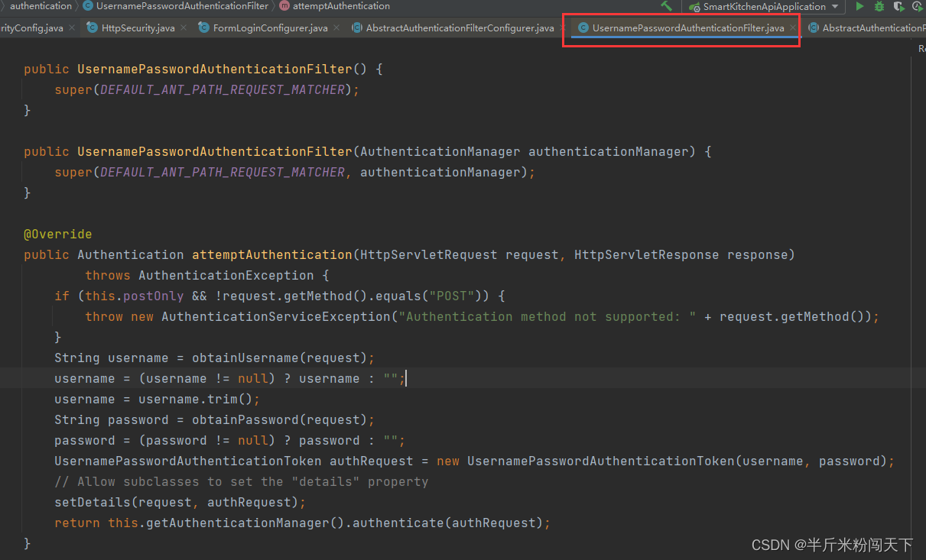Launch the Profiler icon at top right
The width and height of the screenshot is (926, 560).
click(x=918, y=6)
